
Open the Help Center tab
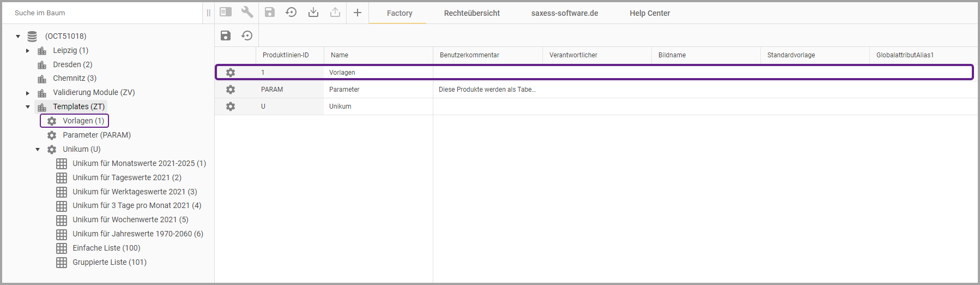pyautogui.click(x=650, y=13)
